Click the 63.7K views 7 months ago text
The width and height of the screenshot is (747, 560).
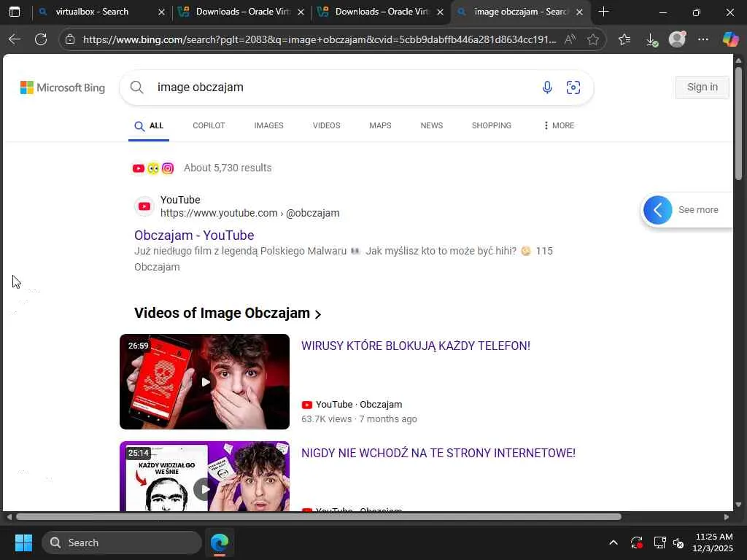359,419
